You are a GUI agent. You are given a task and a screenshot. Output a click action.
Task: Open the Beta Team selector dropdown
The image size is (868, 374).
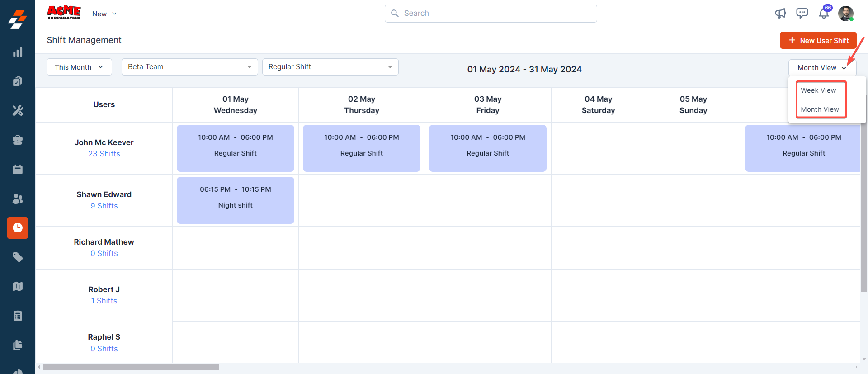[189, 67]
